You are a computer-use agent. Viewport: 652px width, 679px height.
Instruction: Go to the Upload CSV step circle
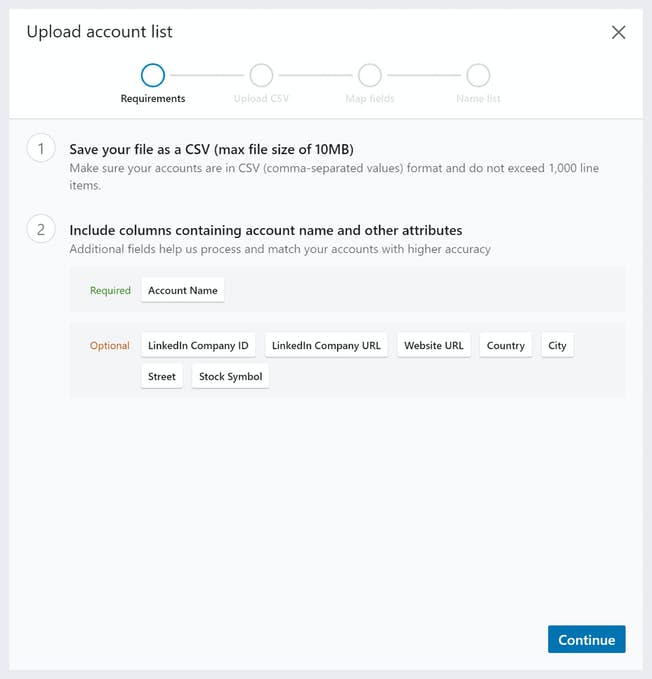coord(261,75)
